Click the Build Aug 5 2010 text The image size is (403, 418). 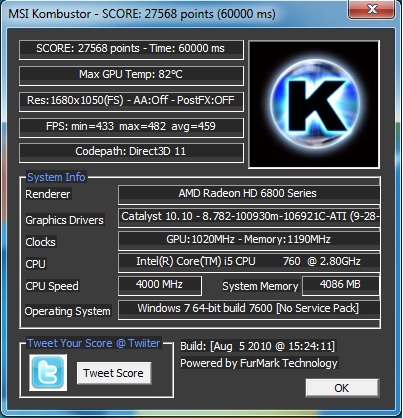[258, 346]
